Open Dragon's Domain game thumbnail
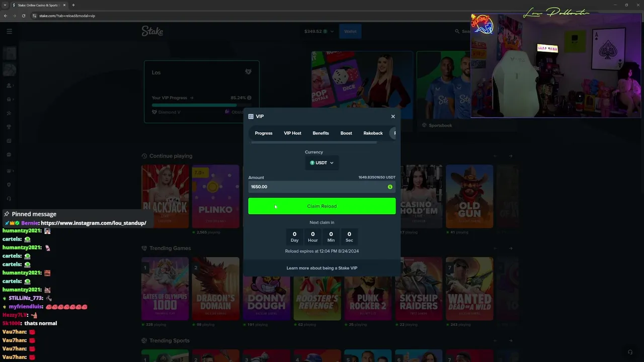The width and height of the screenshot is (644, 362). point(215,289)
